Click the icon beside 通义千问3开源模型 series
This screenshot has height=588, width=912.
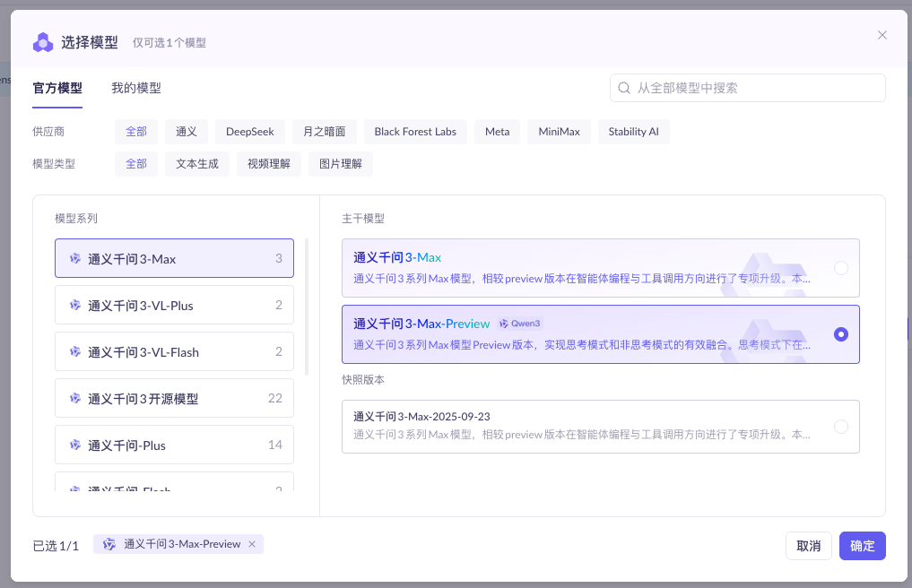pos(75,398)
